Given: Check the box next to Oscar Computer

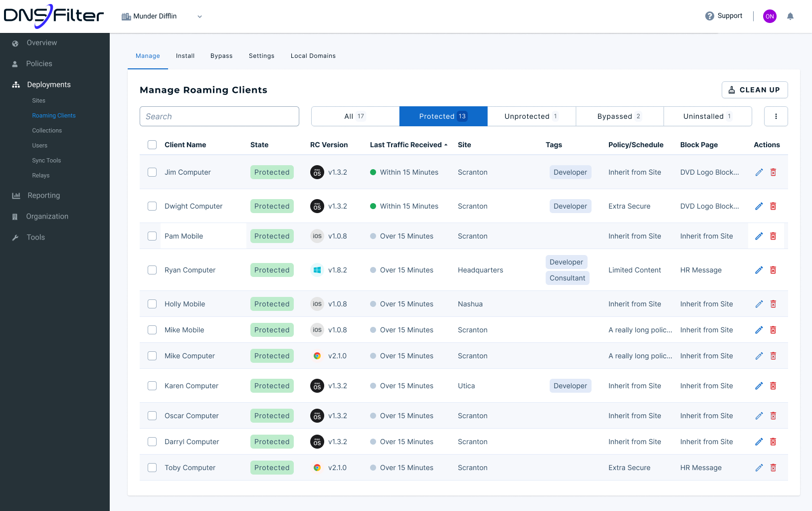Looking at the screenshot, I should 152,416.
